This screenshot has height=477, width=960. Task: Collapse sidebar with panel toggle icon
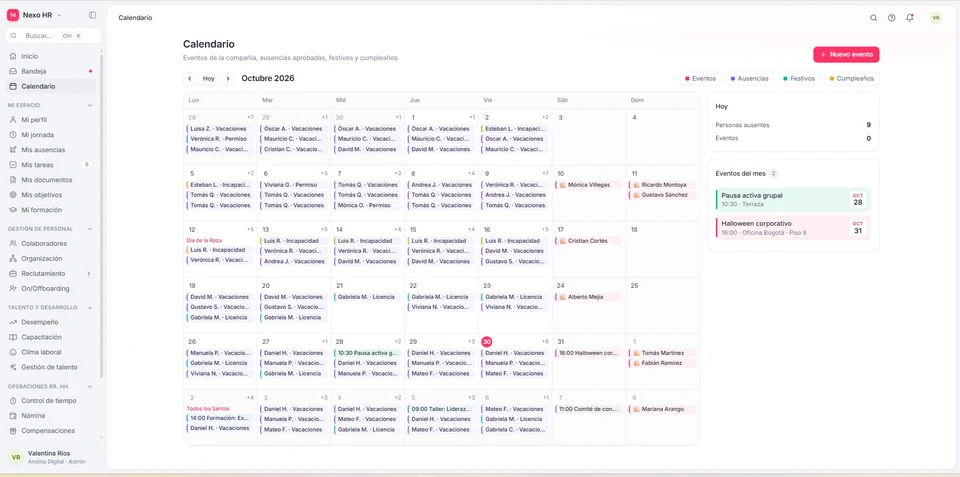point(92,15)
